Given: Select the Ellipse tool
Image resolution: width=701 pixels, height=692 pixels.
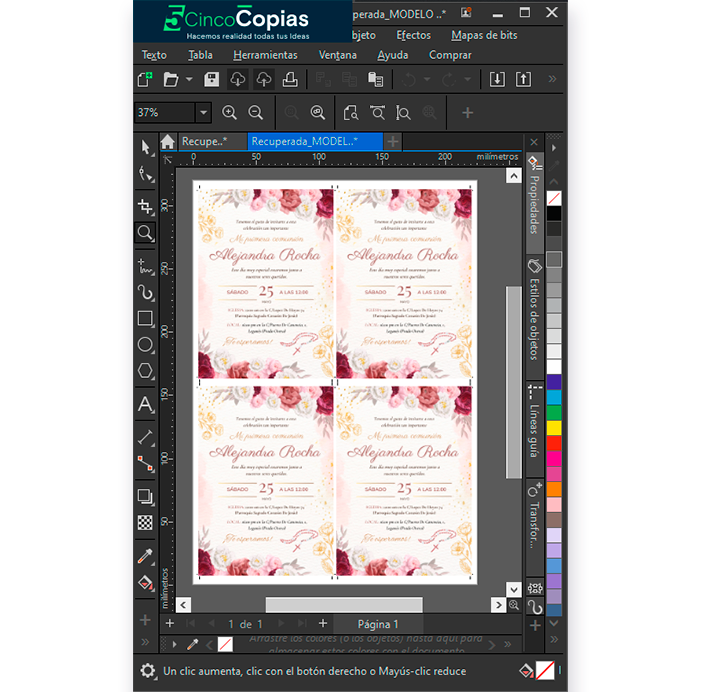Looking at the screenshot, I should [x=146, y=345].
